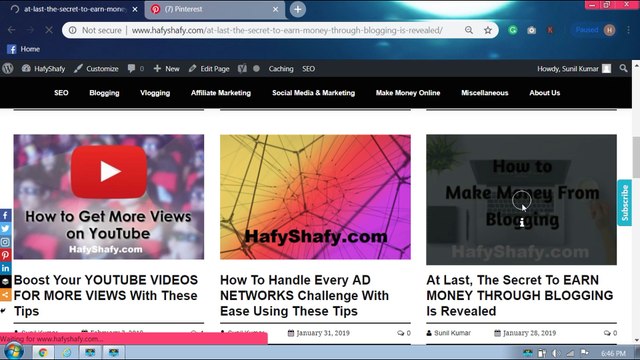Image resolution: width=640 pixels, height=360 pixels.
Task: Visit the About Us page
Action: point(544,93)
